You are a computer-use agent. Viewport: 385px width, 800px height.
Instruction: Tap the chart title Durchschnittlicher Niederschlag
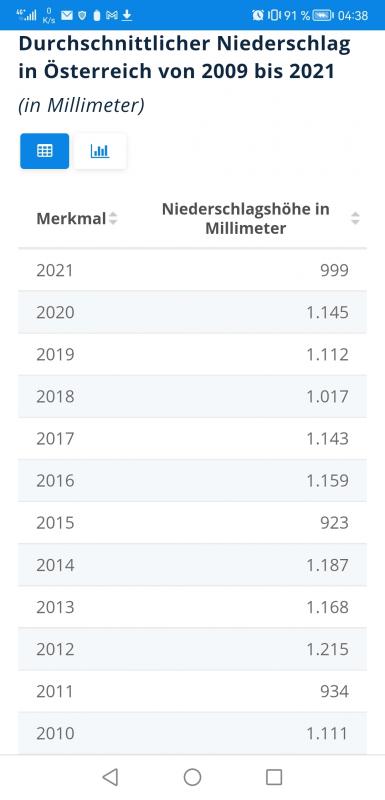pos(185,57)
